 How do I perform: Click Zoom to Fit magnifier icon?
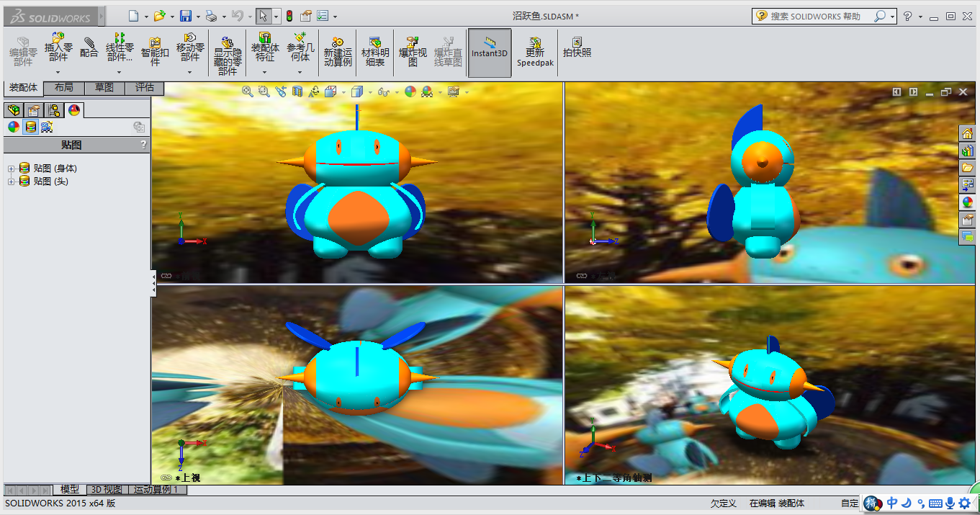click(247, 91)
